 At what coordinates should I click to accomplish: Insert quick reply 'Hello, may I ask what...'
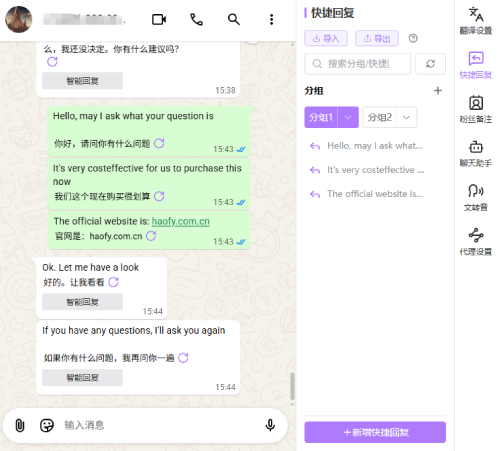[367, 146]
